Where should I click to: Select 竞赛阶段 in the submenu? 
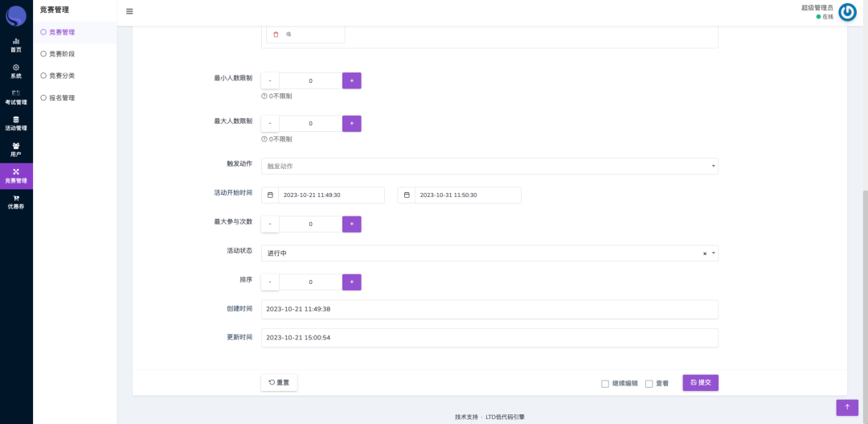coord(61,54)
